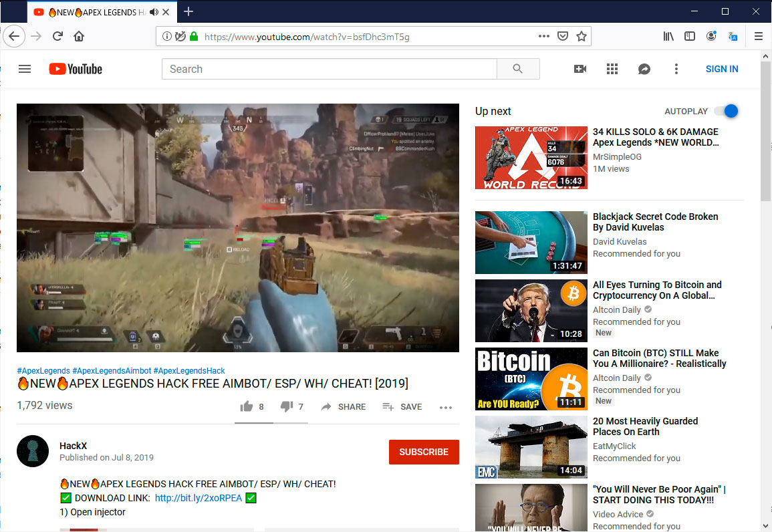Viewport: 772px width, 532px height.
Task: Click the SUBSCRIBE button
Action: (x=424, y=452)
